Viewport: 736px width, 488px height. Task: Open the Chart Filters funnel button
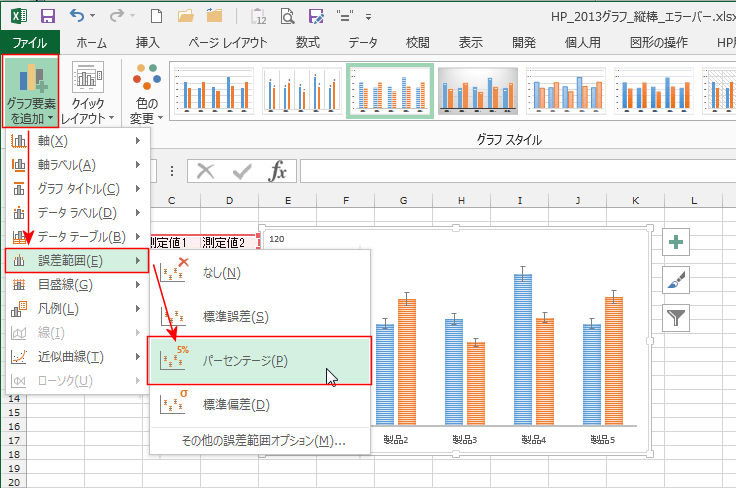[x=678, y=318]
